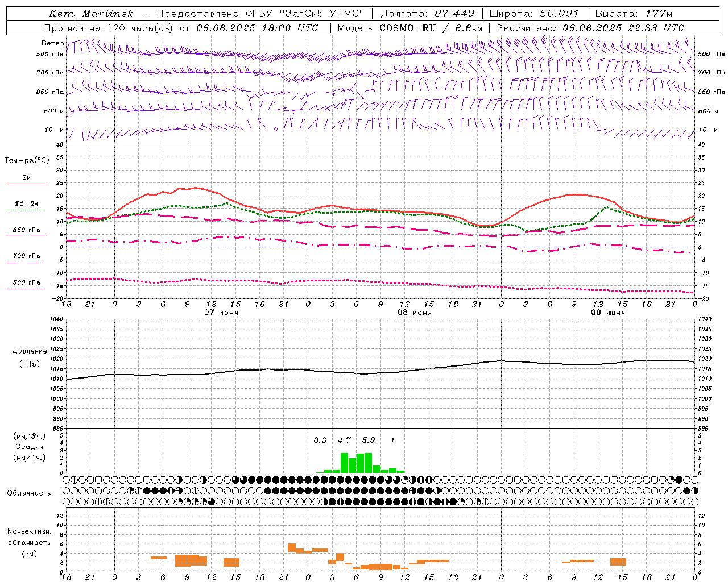The height and width of the screenshot is (582, 728).
Task: Click the '850 гПа' temperature legend entry
Action: tap(27, 230)
